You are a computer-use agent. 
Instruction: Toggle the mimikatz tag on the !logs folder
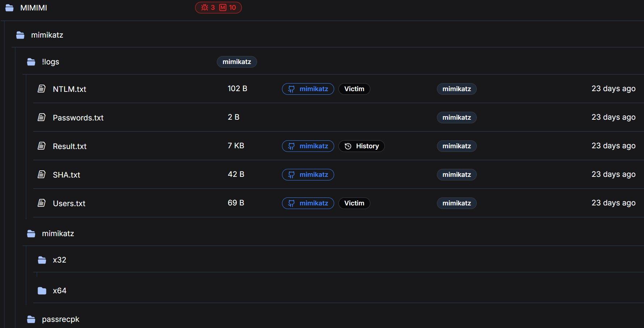[x=237, y=61]
